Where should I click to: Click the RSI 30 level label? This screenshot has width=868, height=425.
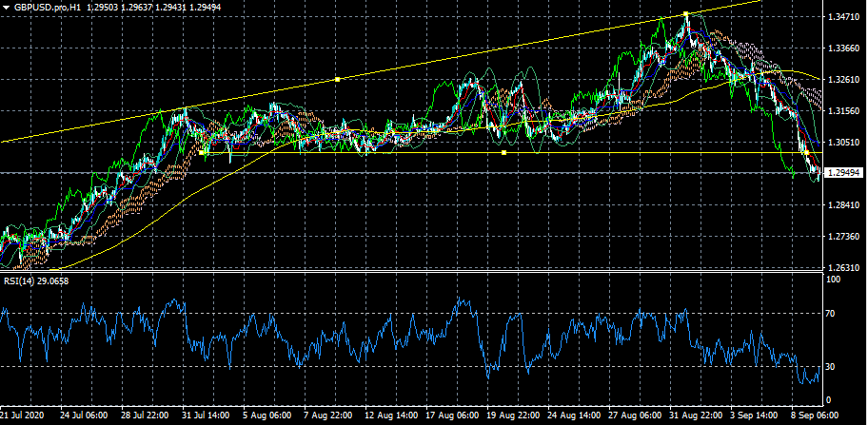(831, 367)
